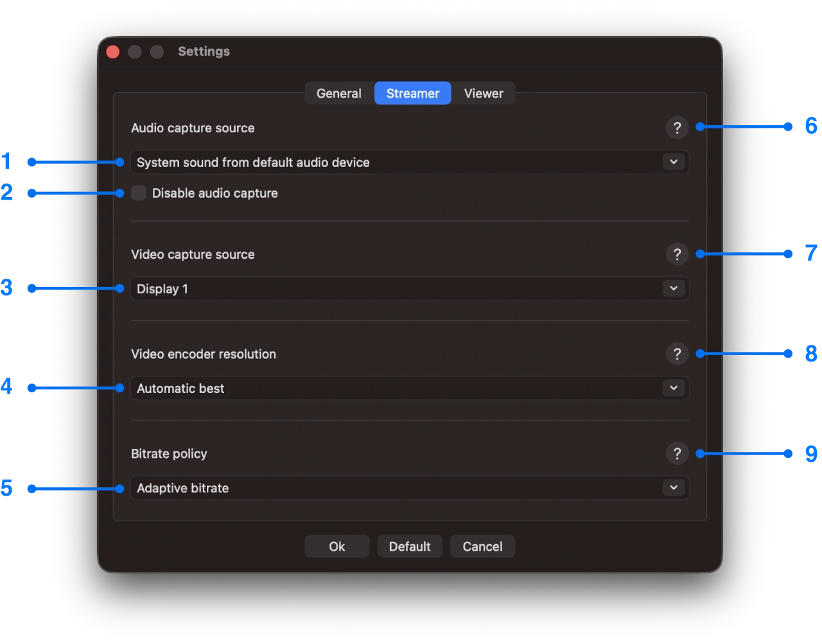Image resolution: width=822 pixels, height=644 pixels.
Task: Confirm settings with the Ok button
Action: coord(337,546)
